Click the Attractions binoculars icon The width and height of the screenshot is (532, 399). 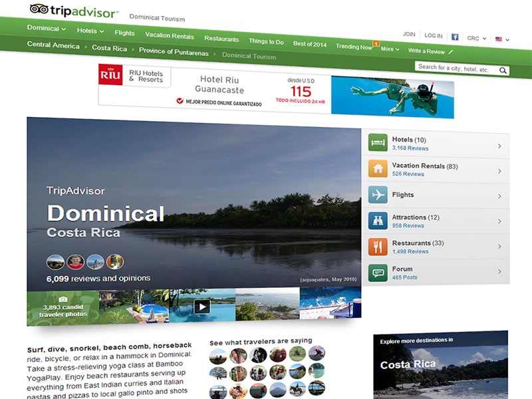[378, 221]
